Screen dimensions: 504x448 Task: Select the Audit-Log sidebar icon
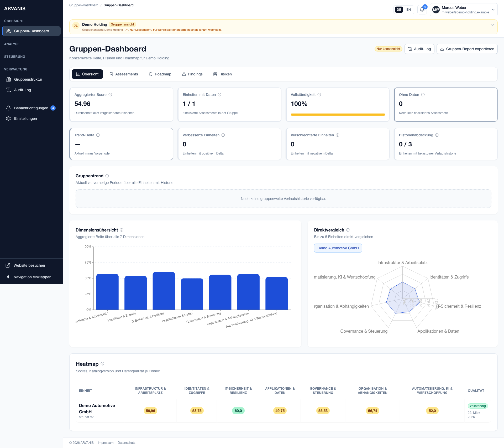point(9,90)
